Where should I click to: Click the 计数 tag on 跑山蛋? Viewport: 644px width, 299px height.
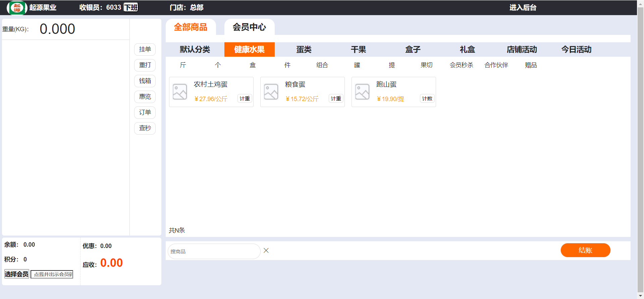(427, 99)
